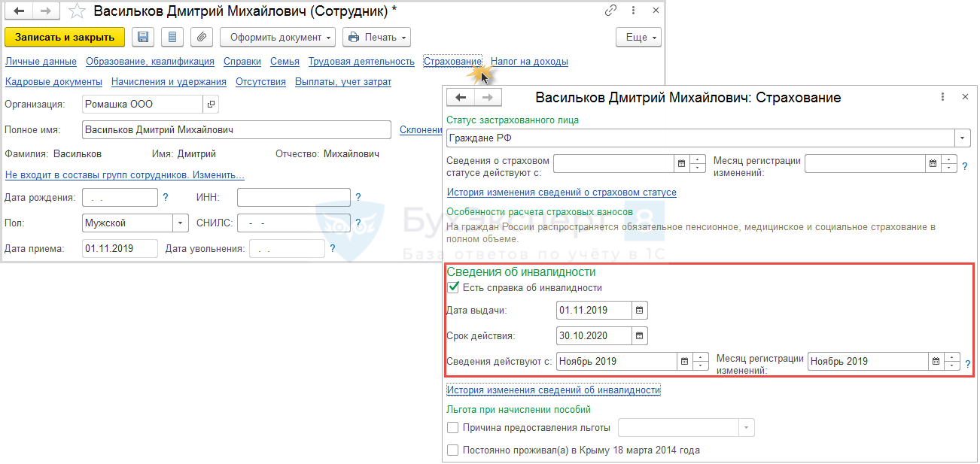Viewport: 980px width, 464px height.
Task: Open История изменения сведений об инвалидности link
Action: coord(553,390)
